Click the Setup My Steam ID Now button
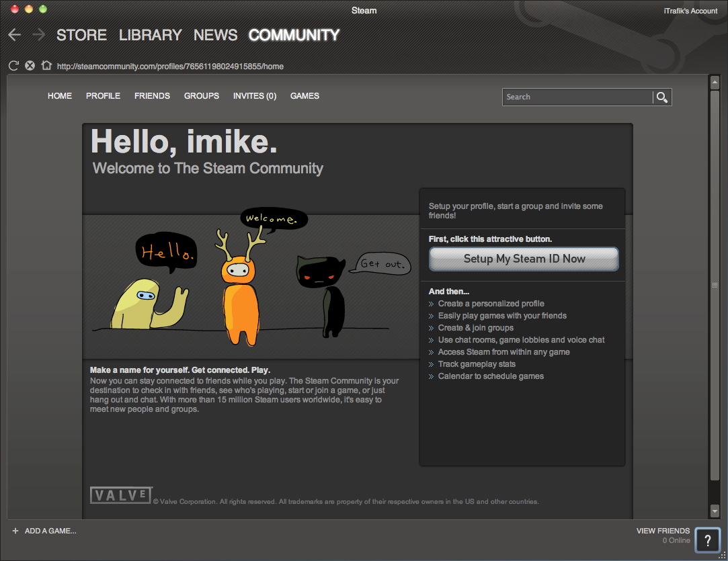Viewport: 728px width, 561px height. coord(524,259)
